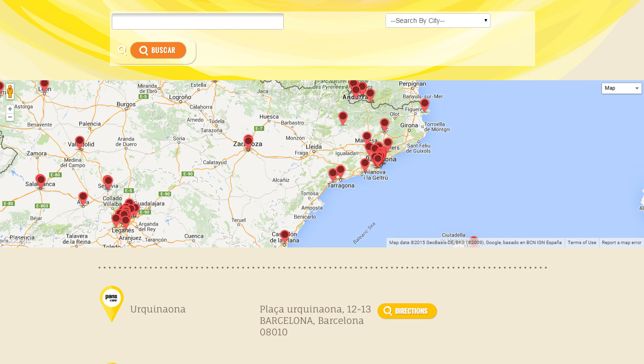Click the Soria label on the map
This screenshot has width=644, height=364.
tap(179, 139)
